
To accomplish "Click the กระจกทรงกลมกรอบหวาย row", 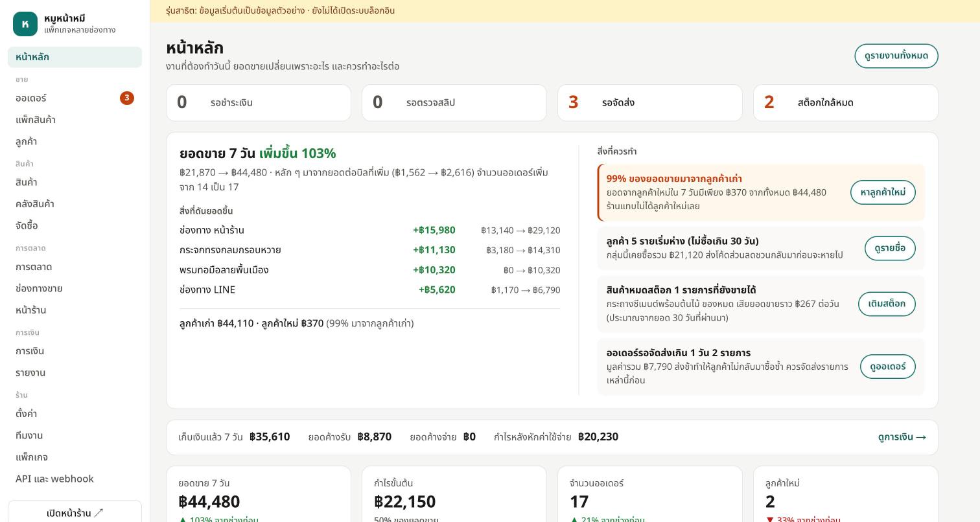I will (x=370, y=250).
